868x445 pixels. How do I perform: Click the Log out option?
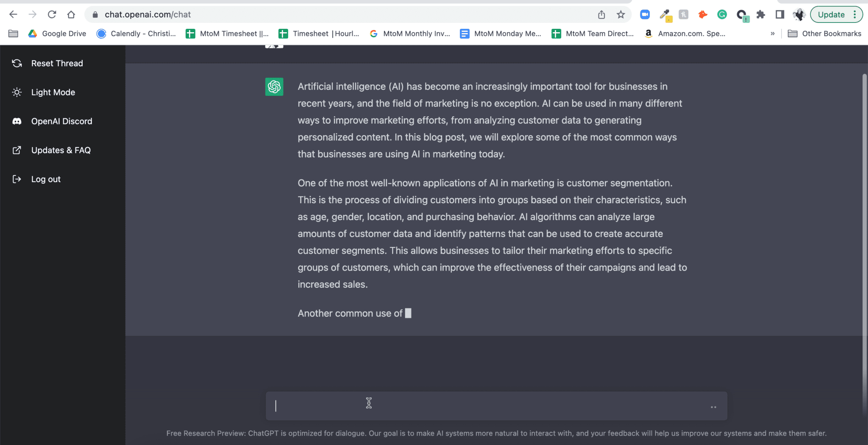pyautogui.click(x=45, y=179)
